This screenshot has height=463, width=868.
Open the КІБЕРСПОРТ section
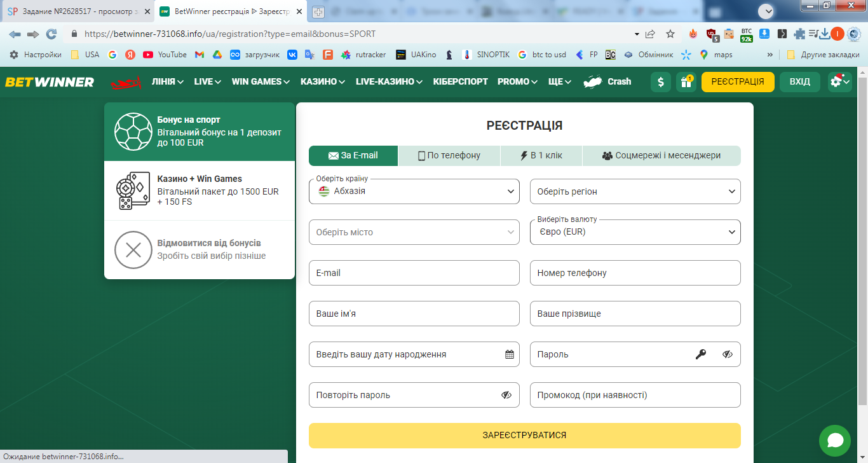pos(461,81)
